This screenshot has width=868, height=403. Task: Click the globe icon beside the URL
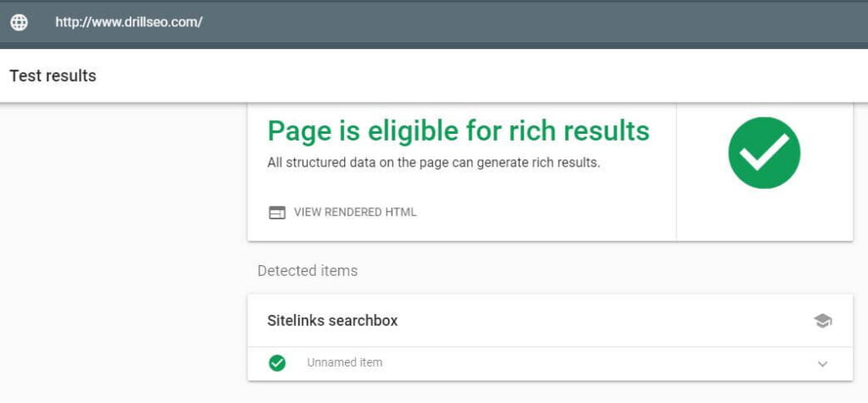coord(19,22)
